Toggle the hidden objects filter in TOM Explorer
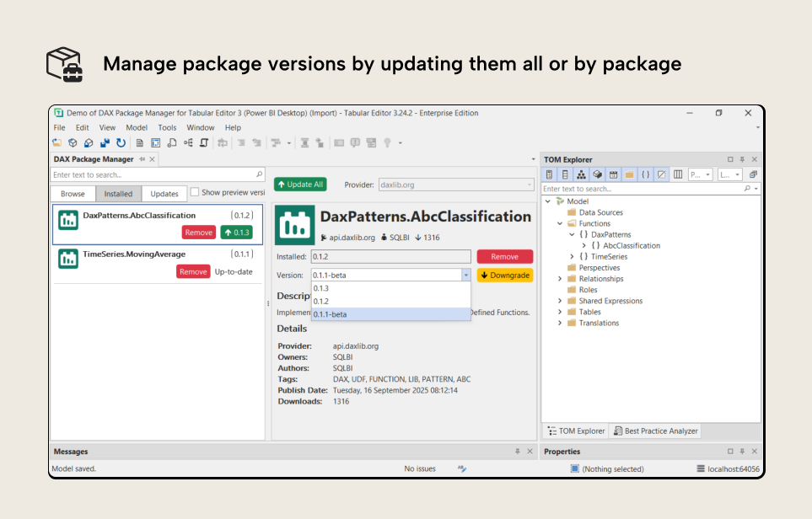 click(x=662, y=174)
